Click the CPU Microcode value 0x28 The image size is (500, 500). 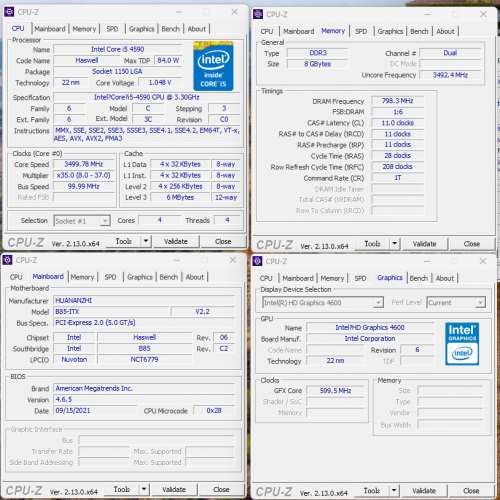[214, 411]
